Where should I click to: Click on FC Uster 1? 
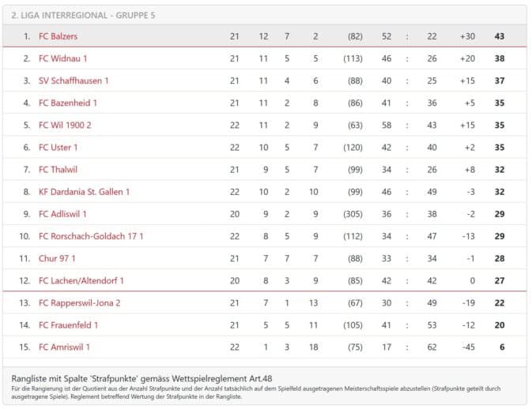point(57,147)
